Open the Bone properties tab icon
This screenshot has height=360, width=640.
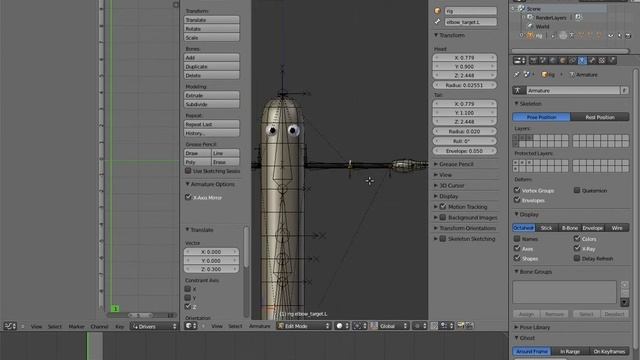coord(592,61)
